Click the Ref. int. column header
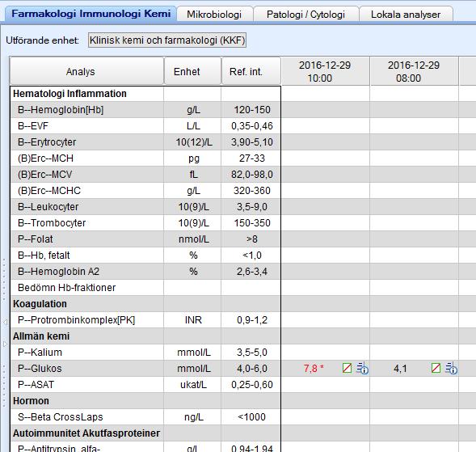Screen dimensions: 476x452 pos(251,71)
